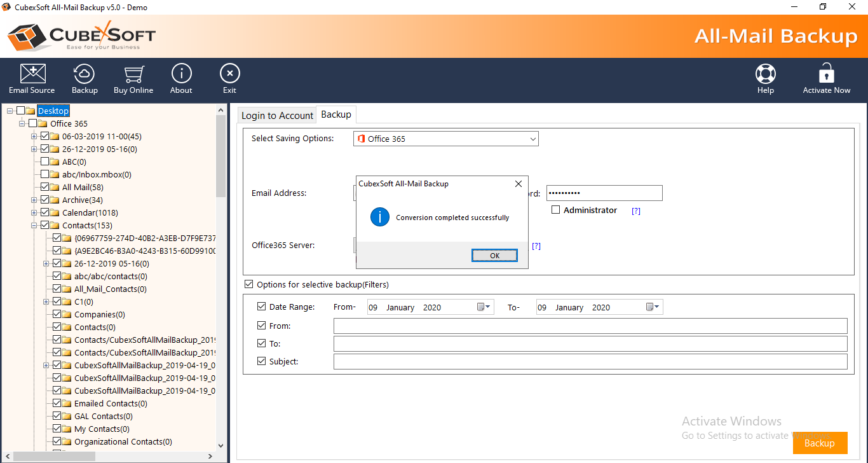Image resolution: width=868 pixels, height=463 pixels.
Task: Click the Exit toolbar icon
Action: pos(229,79)
